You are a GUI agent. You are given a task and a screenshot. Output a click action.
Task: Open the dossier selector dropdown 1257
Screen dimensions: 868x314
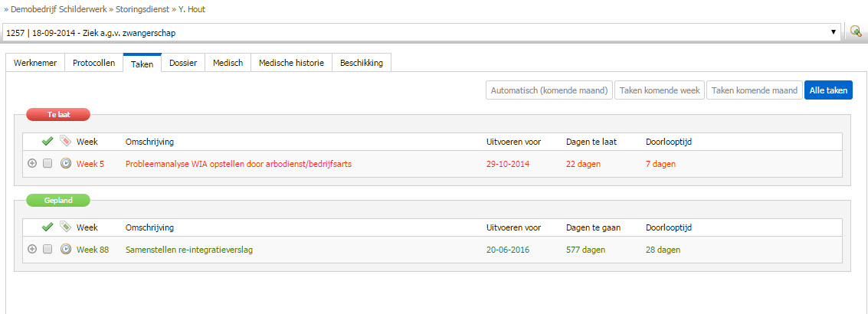[422, 33]
